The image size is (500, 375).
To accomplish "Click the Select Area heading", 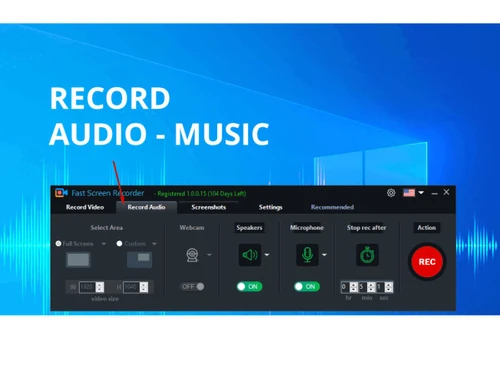I will (107, 228).
